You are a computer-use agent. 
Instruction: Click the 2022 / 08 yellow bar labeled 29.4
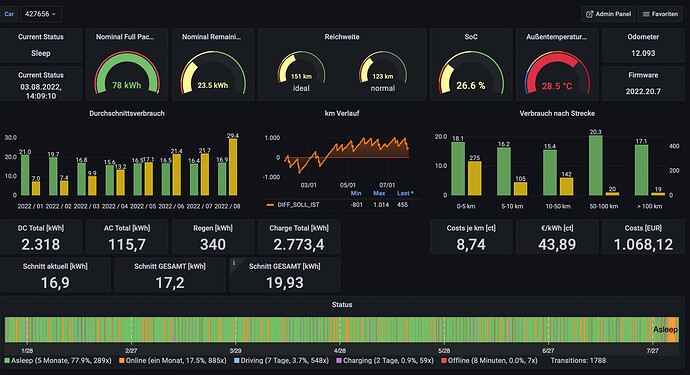[x=233, y=167]
